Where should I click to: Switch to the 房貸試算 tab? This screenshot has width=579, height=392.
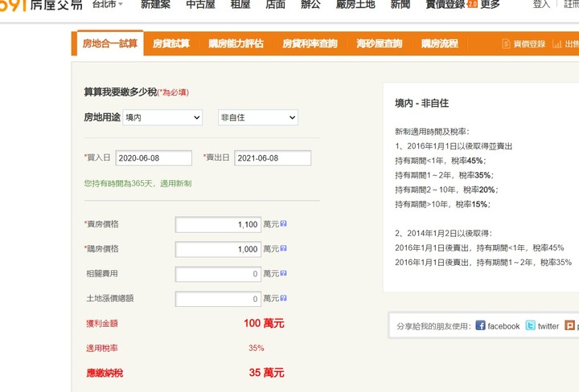171,43
